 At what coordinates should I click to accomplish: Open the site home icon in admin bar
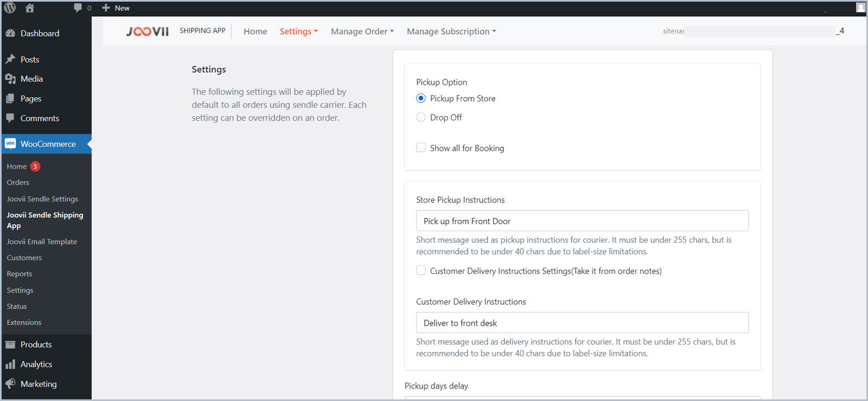point(30,8)
